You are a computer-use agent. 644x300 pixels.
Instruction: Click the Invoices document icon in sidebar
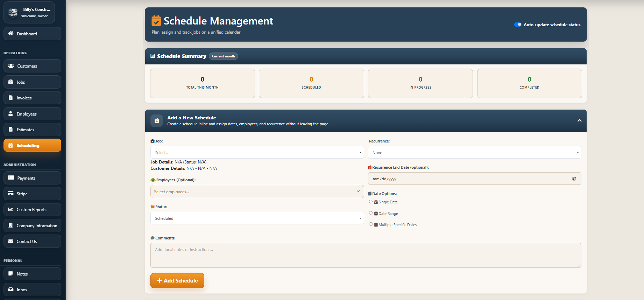[10, 98]
